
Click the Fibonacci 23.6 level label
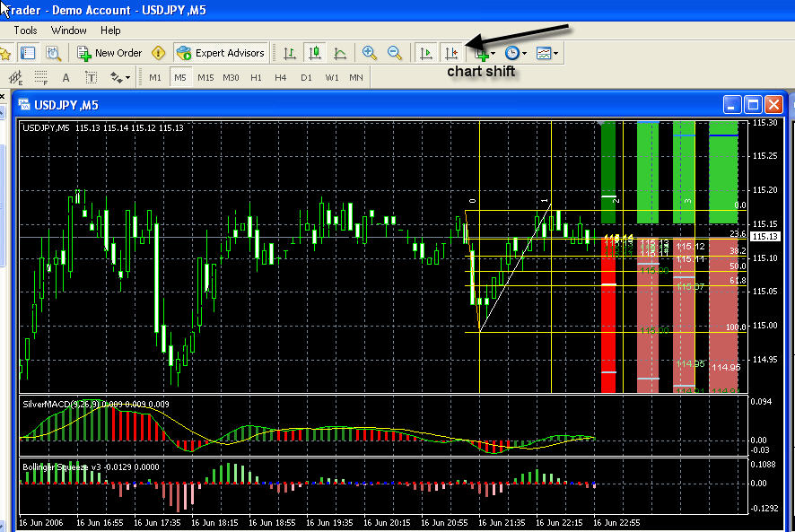[738, 234]
